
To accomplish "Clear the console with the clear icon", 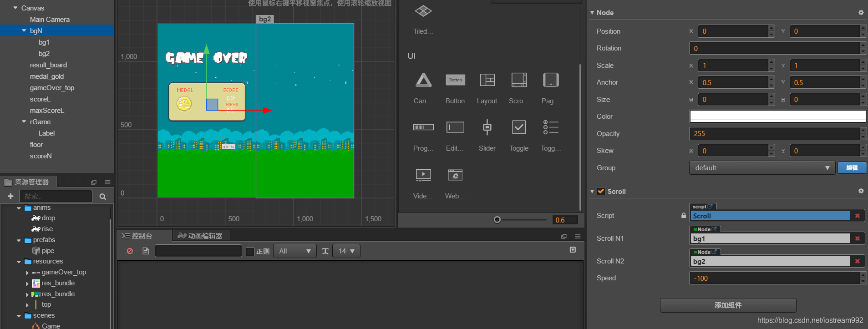I will (x=130, y=251).
